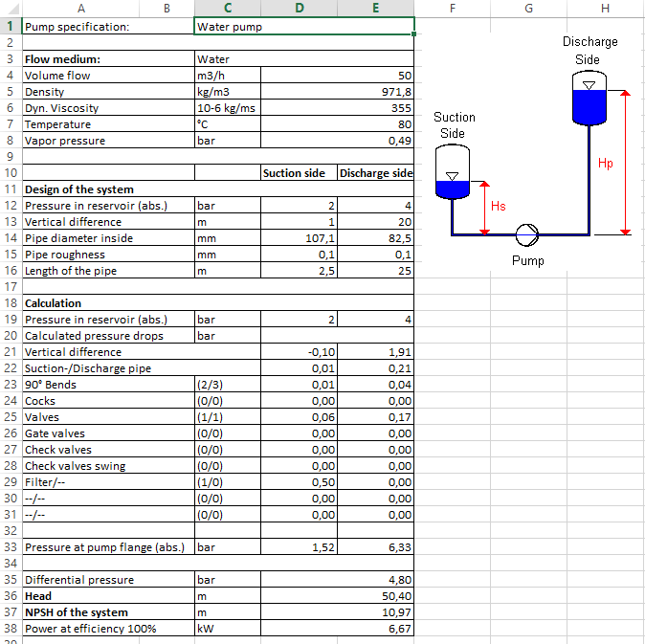Select column H header
The width and height of the screenshot is (645, 644).
605,9
